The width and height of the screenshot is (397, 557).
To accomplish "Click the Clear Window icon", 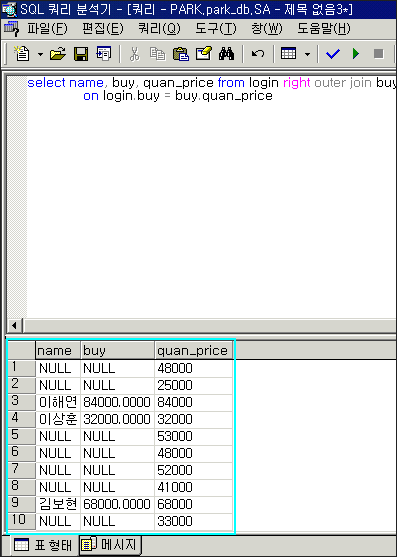I will [203, 54].
